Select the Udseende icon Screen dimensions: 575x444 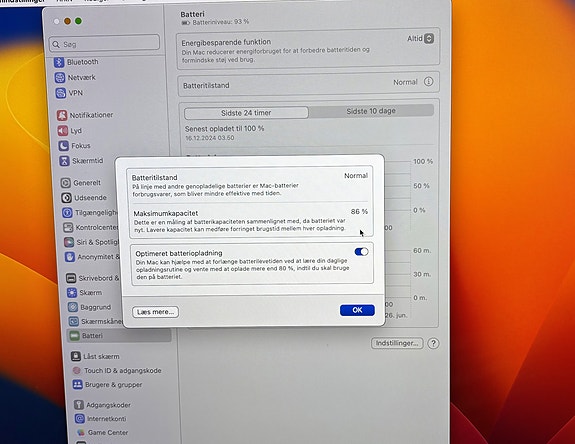tap(66, 198)
